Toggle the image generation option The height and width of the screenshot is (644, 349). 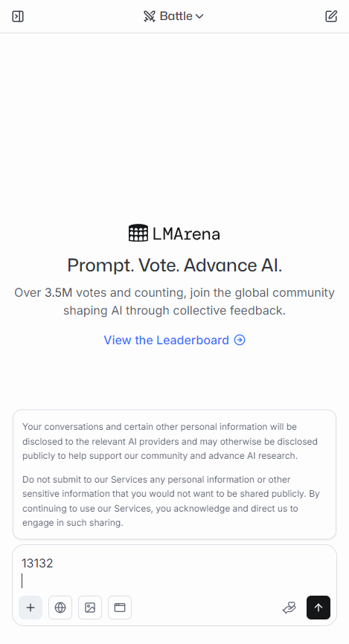[90, 608]
